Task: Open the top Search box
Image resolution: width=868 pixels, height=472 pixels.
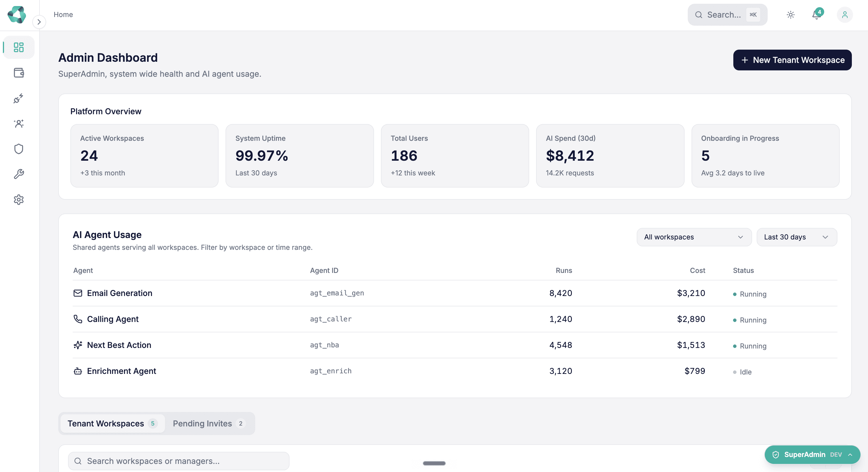Action: pos(728,14)
